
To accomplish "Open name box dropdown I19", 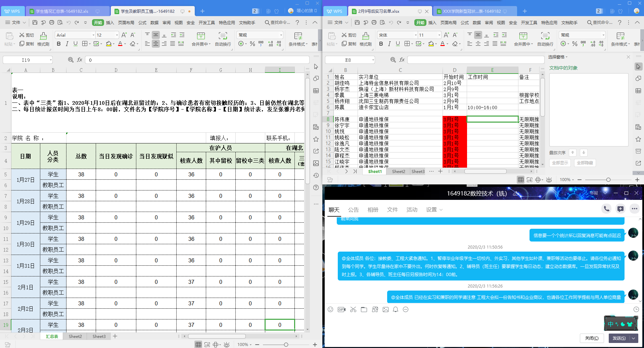I will point(51,60).
